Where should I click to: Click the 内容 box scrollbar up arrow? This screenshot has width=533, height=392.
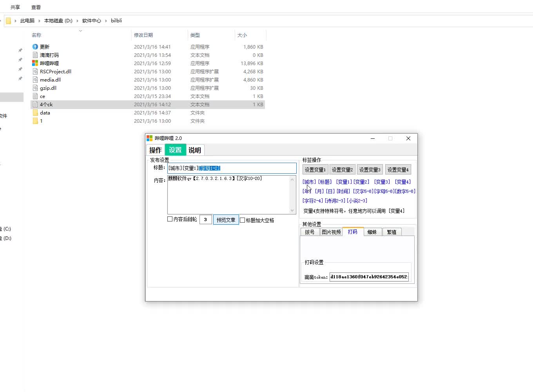coord(292,180)
